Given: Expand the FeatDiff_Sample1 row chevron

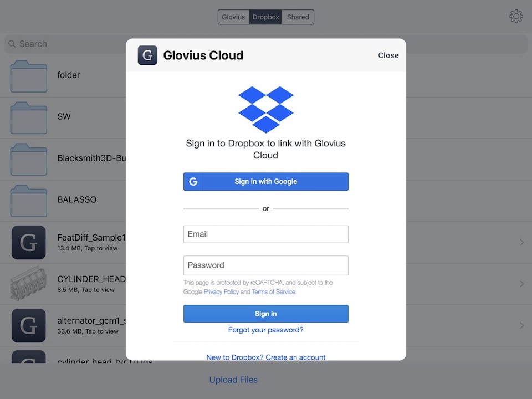Looking at the screenshot, I should tap(522, 242).
